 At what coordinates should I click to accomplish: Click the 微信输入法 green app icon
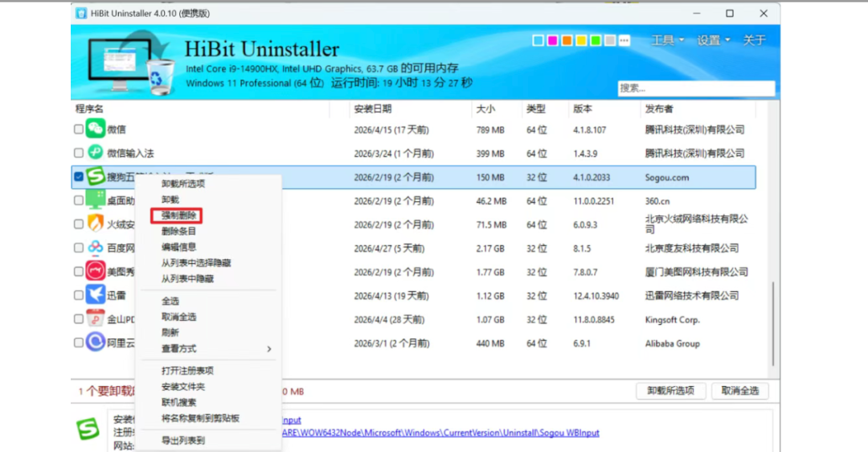[95, 152]
